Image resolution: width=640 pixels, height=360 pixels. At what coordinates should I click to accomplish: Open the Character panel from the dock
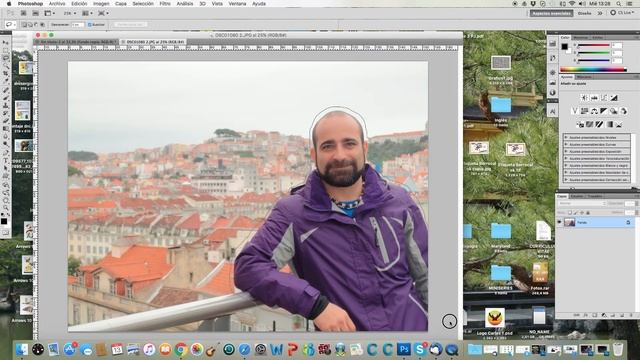(x=553, y=111)
